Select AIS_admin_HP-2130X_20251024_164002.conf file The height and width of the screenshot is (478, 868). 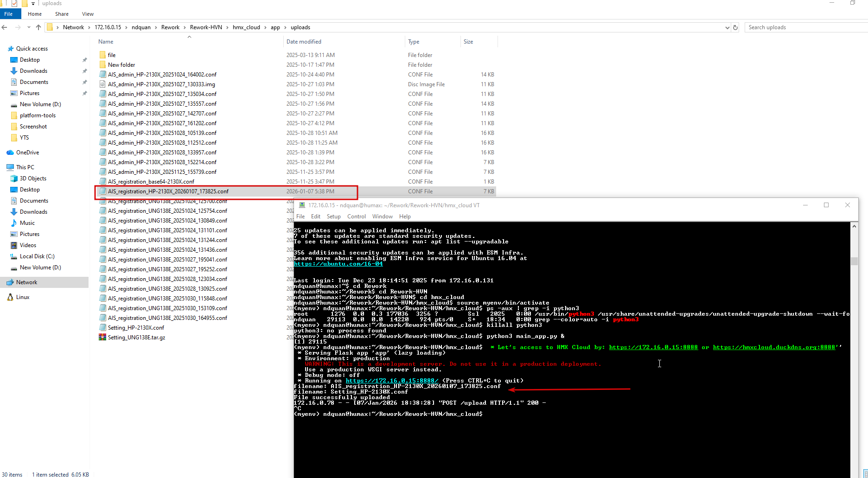(x=162, y=74)
